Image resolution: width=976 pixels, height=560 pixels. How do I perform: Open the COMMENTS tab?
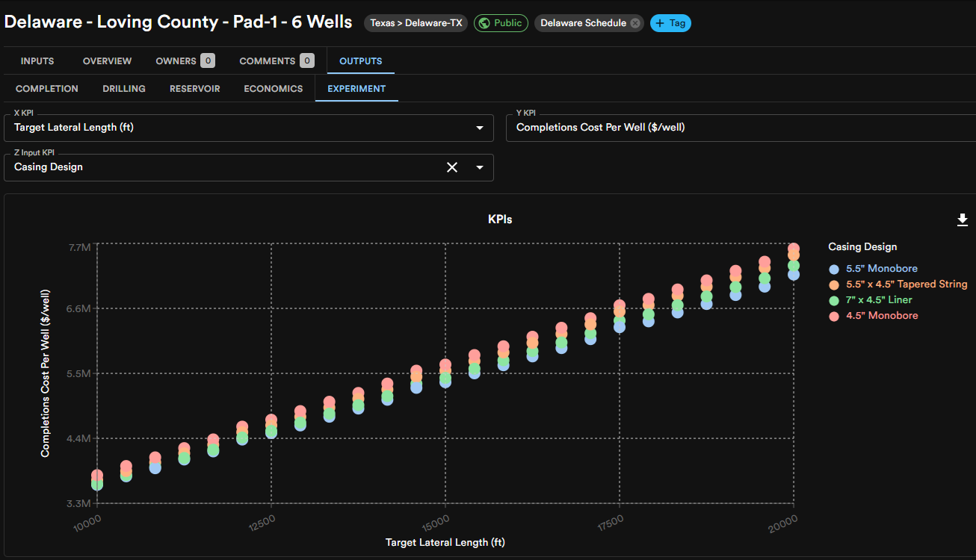[277, 61]
